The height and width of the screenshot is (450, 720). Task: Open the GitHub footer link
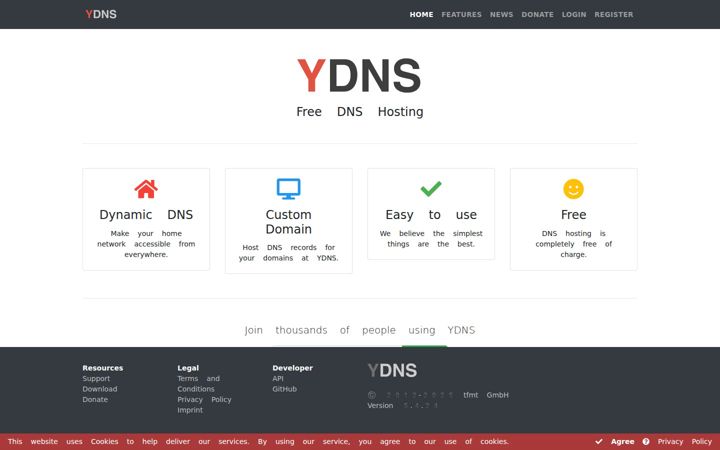284,389
